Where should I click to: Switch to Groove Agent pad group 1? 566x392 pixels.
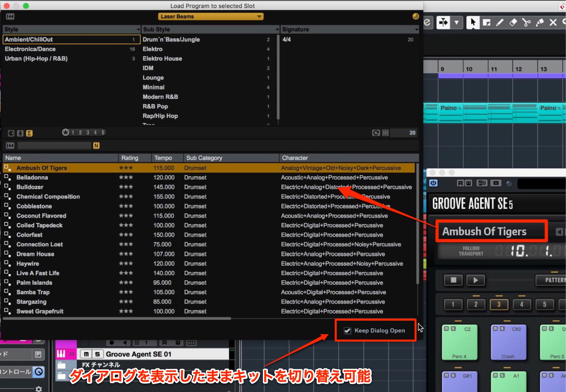(x=453, y=304)
